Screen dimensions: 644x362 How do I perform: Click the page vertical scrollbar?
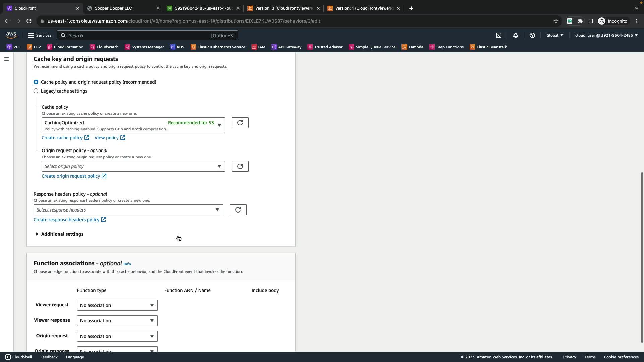coord(642,257)
